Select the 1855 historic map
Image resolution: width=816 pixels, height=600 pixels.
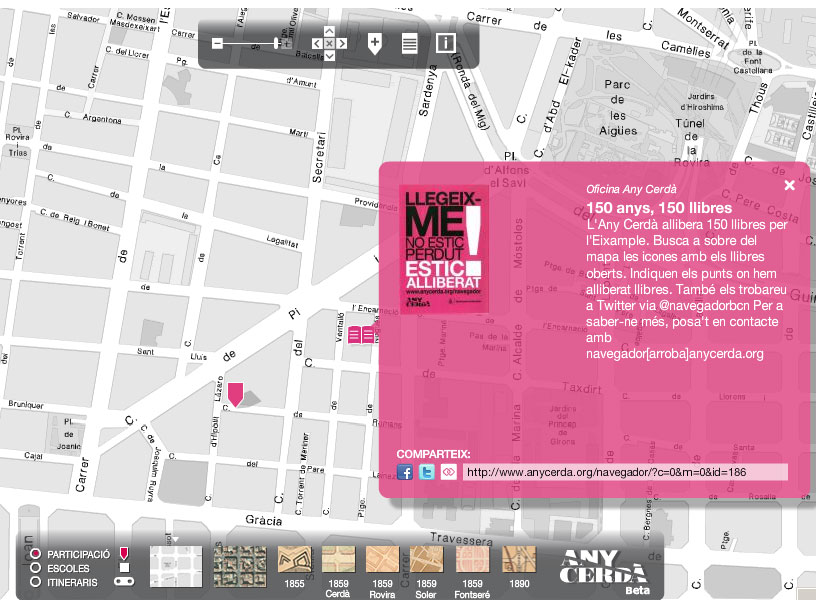tap(294, 560)
